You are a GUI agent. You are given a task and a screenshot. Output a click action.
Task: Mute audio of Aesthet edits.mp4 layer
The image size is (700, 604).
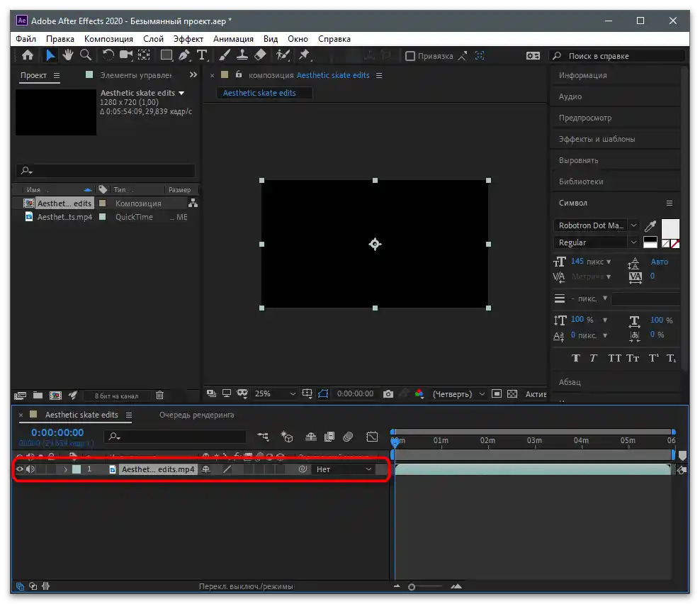pos(30,469)
